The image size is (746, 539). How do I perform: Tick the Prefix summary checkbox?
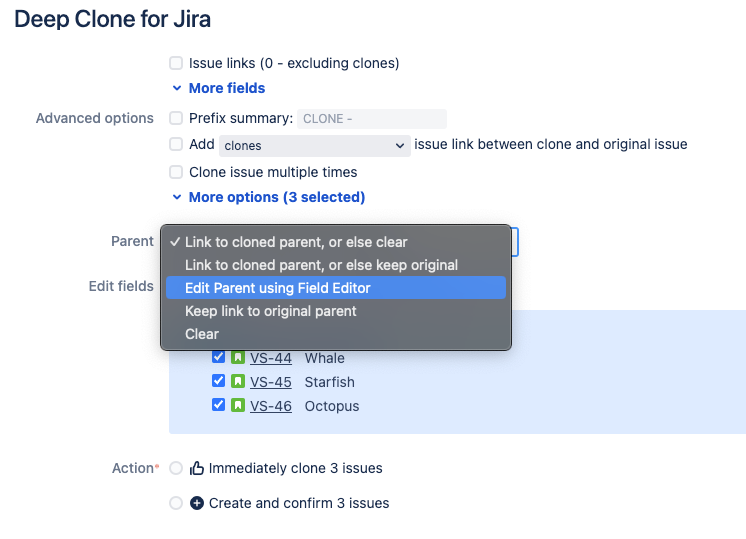[x=176, y=118]
